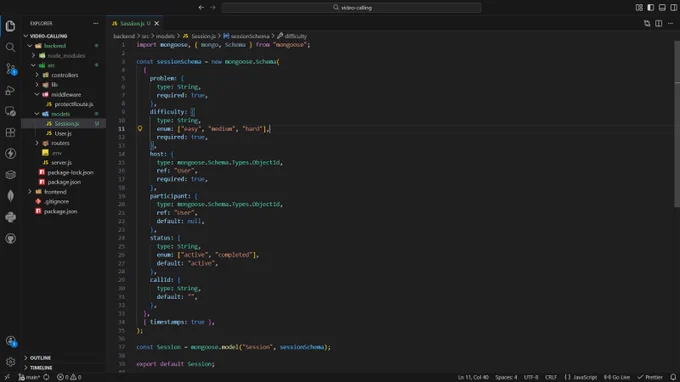Open the Manage gear icon
Viewport: 680px width, 382px height.
pyautogui.click(x=10, y=362)
